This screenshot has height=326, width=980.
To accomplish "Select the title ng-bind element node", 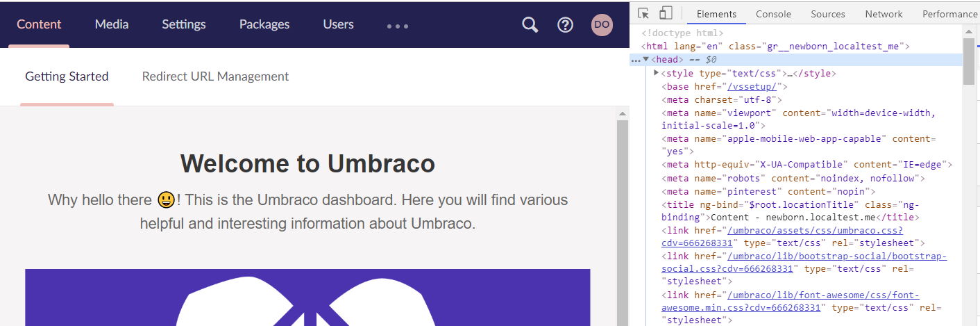I will coord(790,211).
